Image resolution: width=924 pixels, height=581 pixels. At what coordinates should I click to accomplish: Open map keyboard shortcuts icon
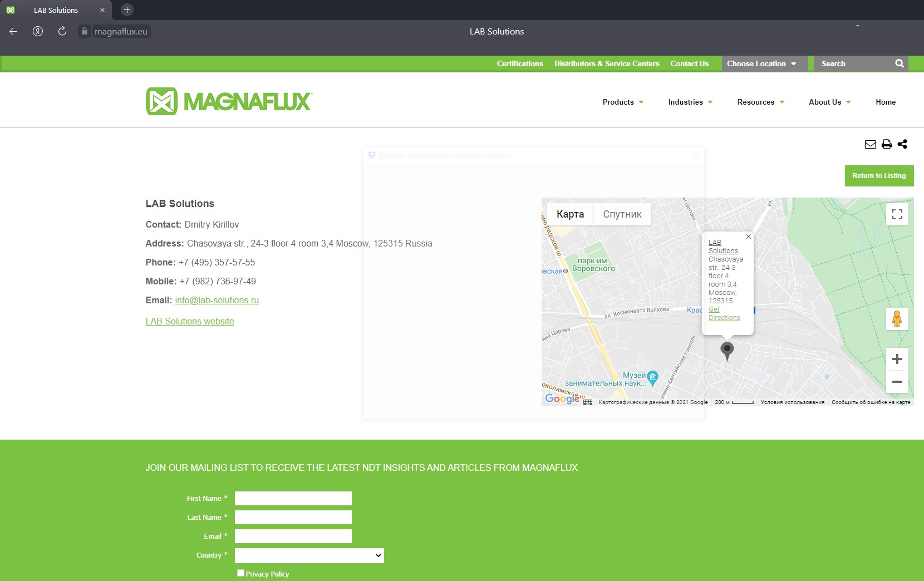(x=588, y=402)
